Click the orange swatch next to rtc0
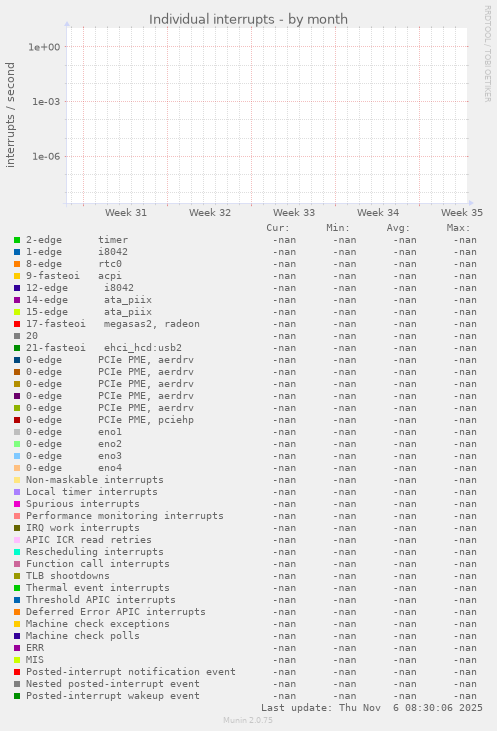 17,264
